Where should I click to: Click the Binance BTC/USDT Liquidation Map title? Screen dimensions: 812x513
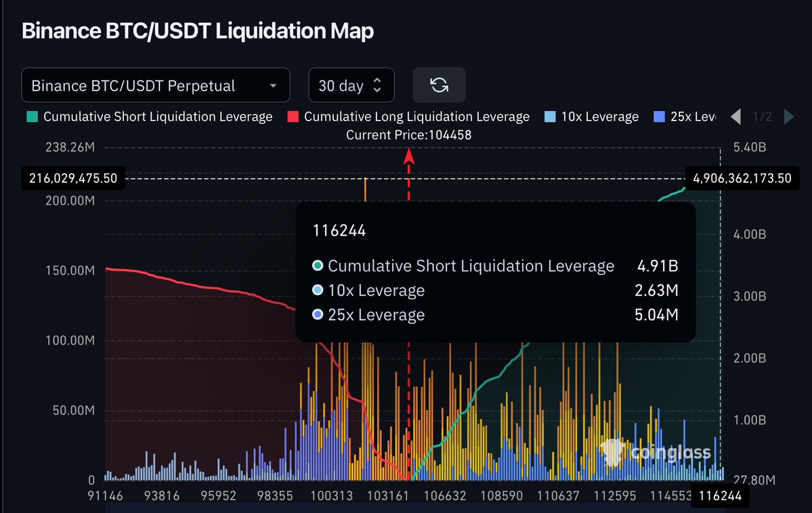pos(197,31)
